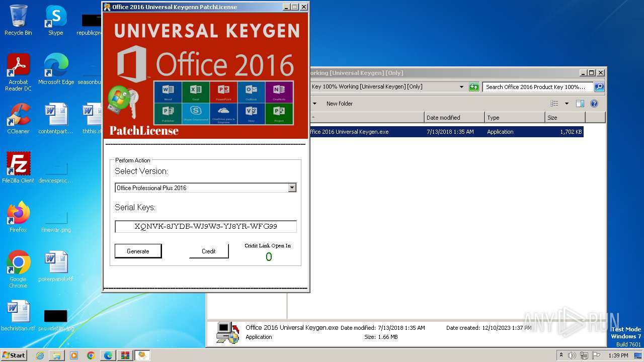Minimize the keygen PatchLicense window
Screen dimensions: 644x362
coord(286,7)
